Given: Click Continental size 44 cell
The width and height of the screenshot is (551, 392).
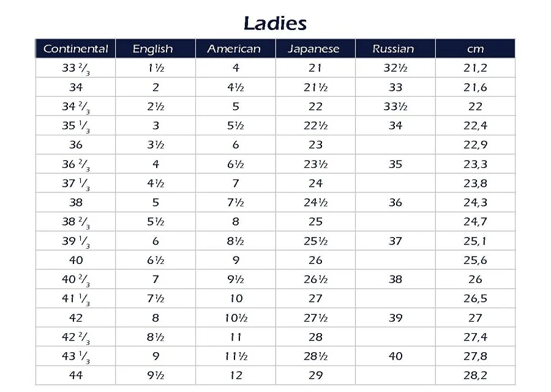Looking at the screenshot, I should click(x=76, y=375).
